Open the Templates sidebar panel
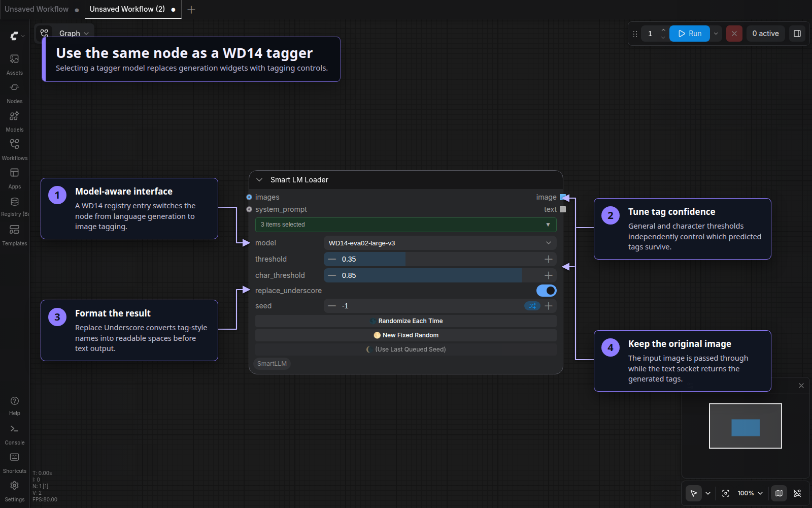 click(x=15, y=236)
